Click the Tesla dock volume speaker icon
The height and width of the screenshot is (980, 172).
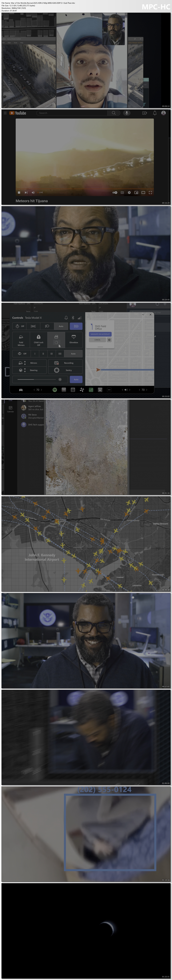tap(126, 390)
